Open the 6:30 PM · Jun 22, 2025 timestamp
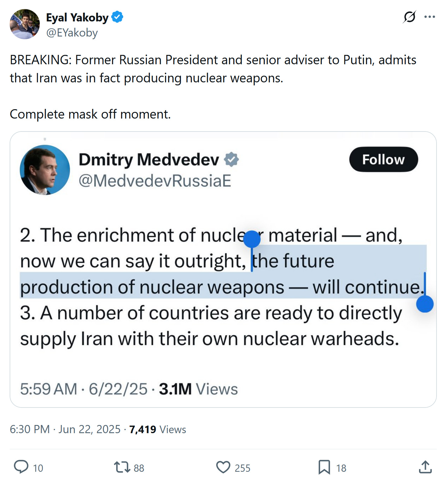448x482 pixels. pyautogui.click(x=65, y=429)
